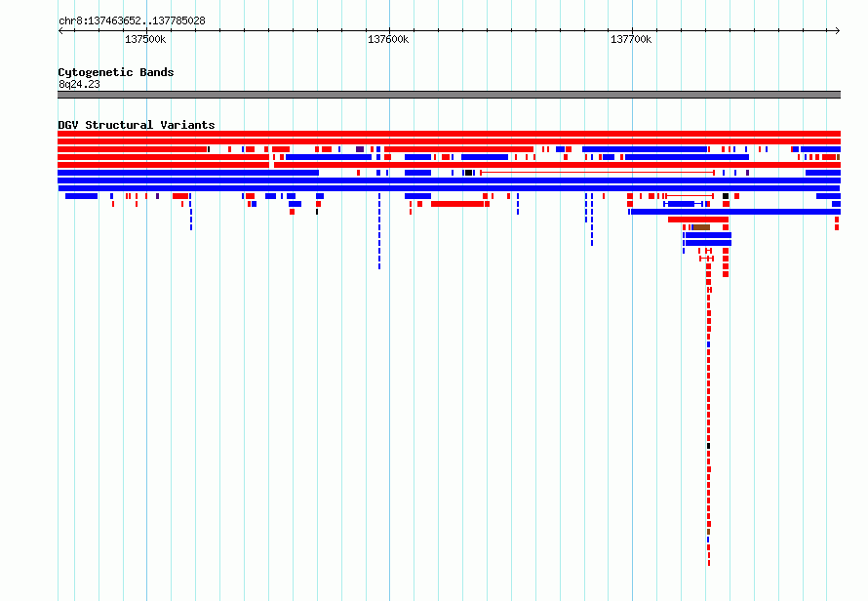
Task: Click the right arrowhead of the coordinate ruler
Action: (838, 31)
